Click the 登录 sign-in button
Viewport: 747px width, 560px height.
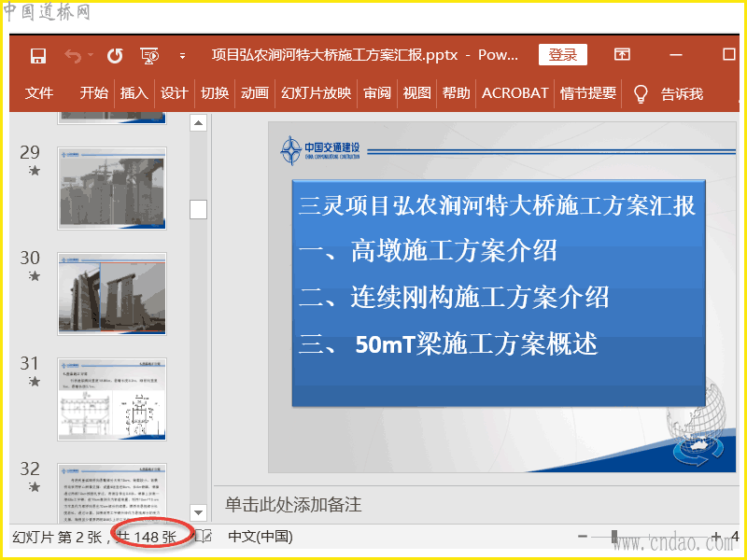[x=563, y=55]
